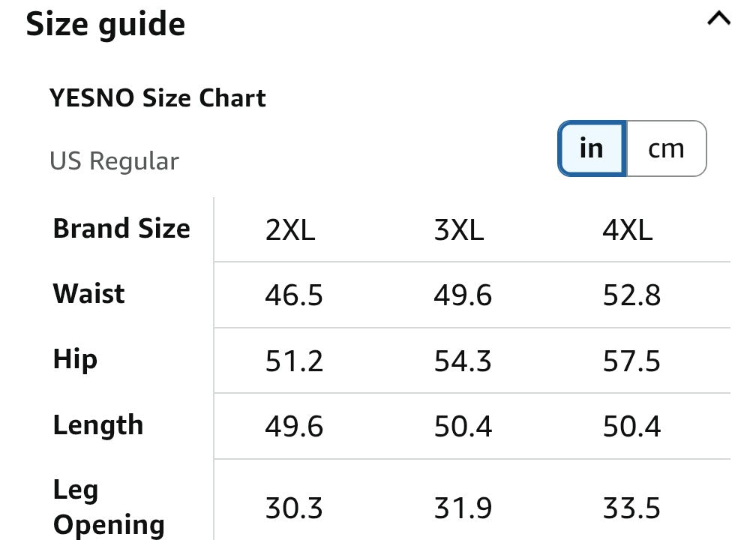Click the 4XL waist value 52.8
Image resolution: width=756 pixels, height=540 pixels.
(631, 295)
